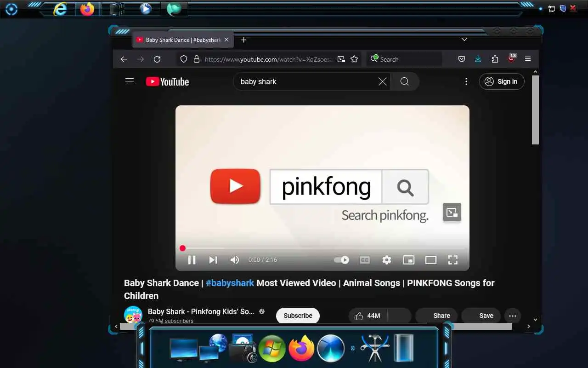Click the Firefox Search box
The width and height of the screenshot is (588, 368).
click(404, 59)
